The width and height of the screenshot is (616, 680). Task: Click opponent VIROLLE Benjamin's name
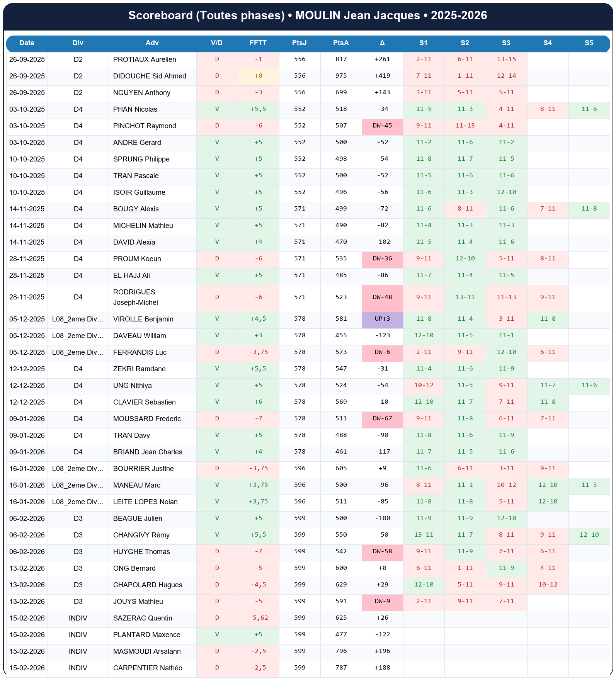tap(143, 319)
